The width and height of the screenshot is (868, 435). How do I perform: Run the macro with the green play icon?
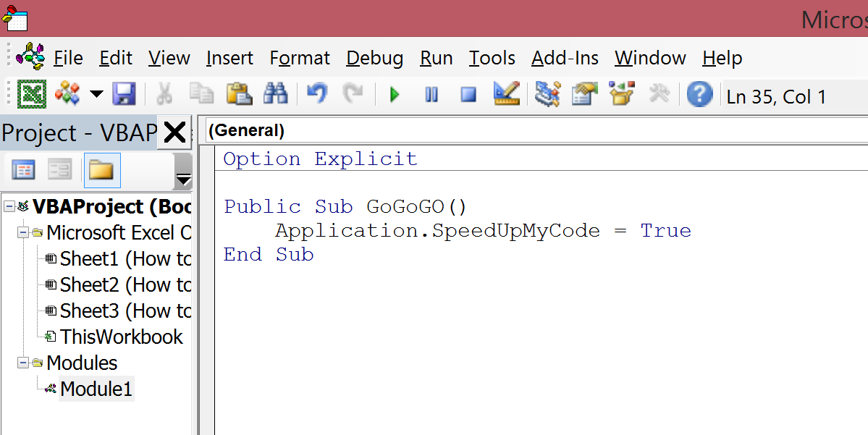[x=395, y=95]
